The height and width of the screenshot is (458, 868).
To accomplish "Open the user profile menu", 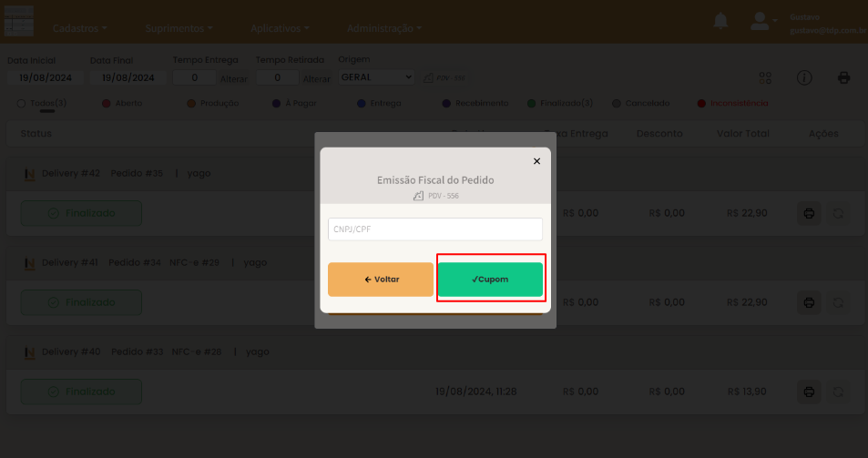I will [x=763, y=21].
